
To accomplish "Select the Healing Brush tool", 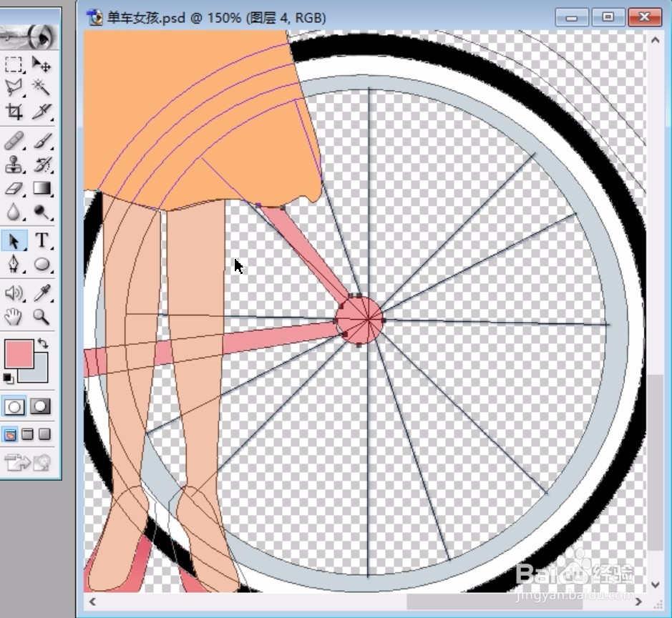I will [14, 142].
